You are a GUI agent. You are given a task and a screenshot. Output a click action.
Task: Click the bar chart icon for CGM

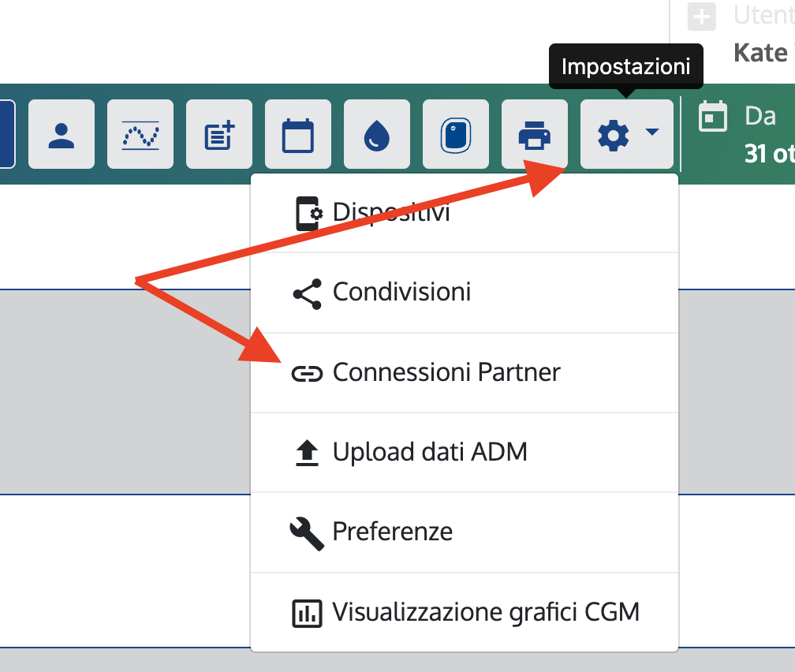[307, 614]
